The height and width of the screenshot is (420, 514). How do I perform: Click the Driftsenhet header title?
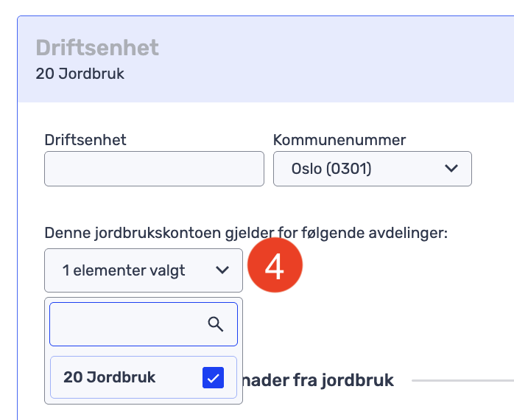pos(97,48)
